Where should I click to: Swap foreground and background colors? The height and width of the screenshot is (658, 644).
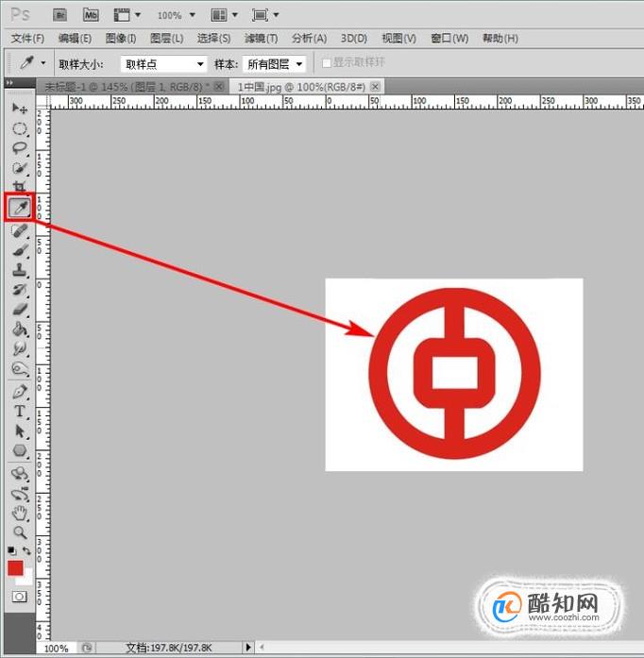[26, 550]
